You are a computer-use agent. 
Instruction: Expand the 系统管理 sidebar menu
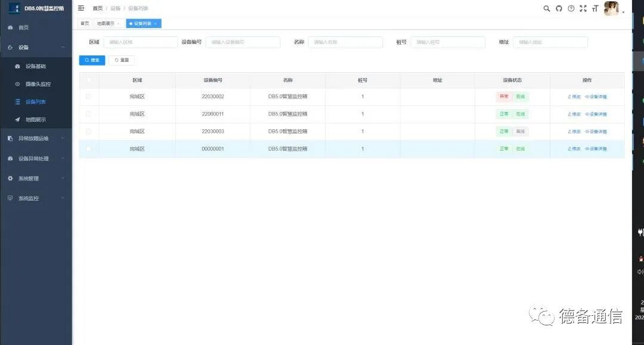(x=36, y=178)
